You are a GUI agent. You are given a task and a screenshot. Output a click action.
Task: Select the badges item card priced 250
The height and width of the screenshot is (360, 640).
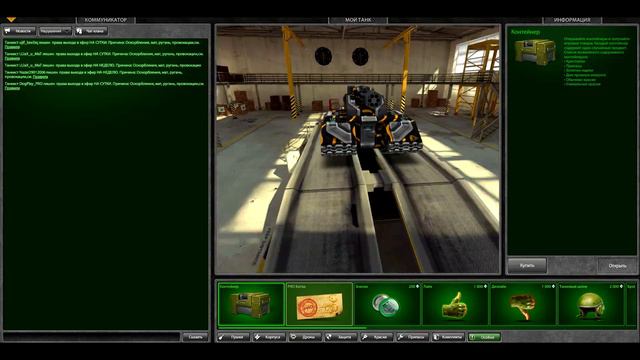387,304
